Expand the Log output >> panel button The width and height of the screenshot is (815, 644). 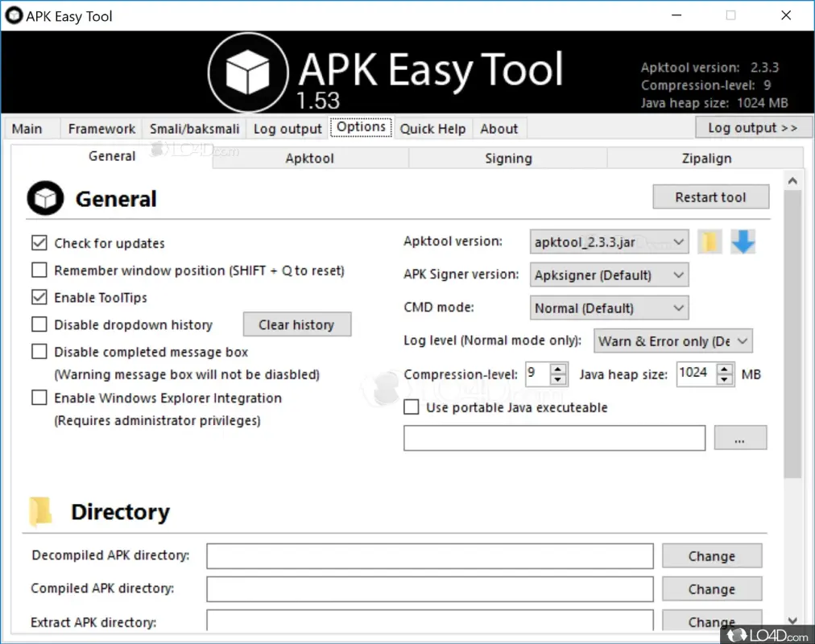coord(753,128)
